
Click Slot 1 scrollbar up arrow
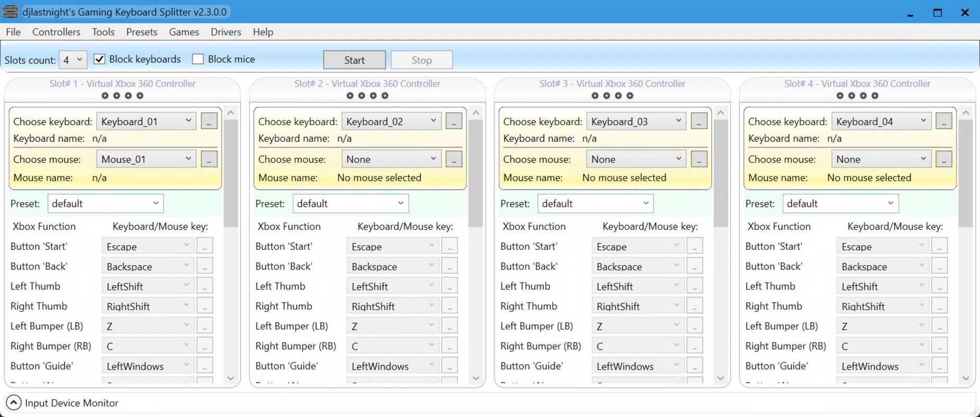coord(231,113)
